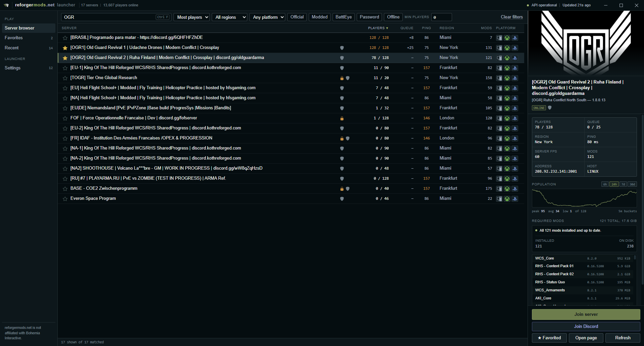Toggle the BattlEye filter

coord(344,17)
